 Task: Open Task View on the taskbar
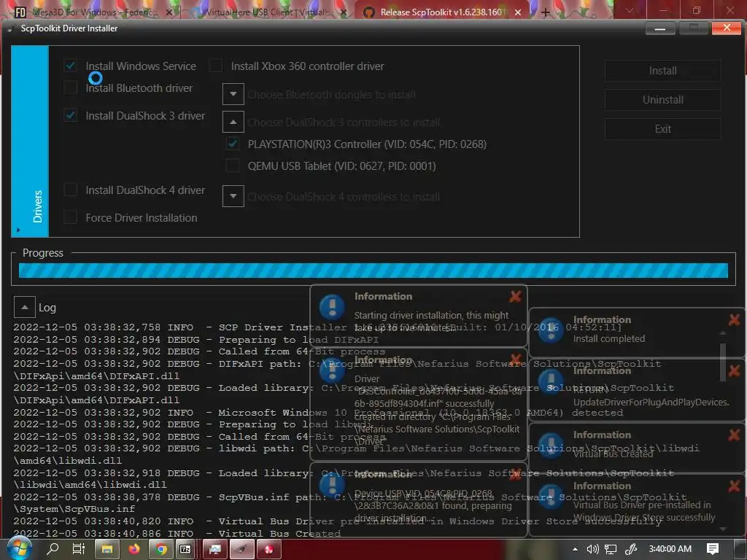79,549
